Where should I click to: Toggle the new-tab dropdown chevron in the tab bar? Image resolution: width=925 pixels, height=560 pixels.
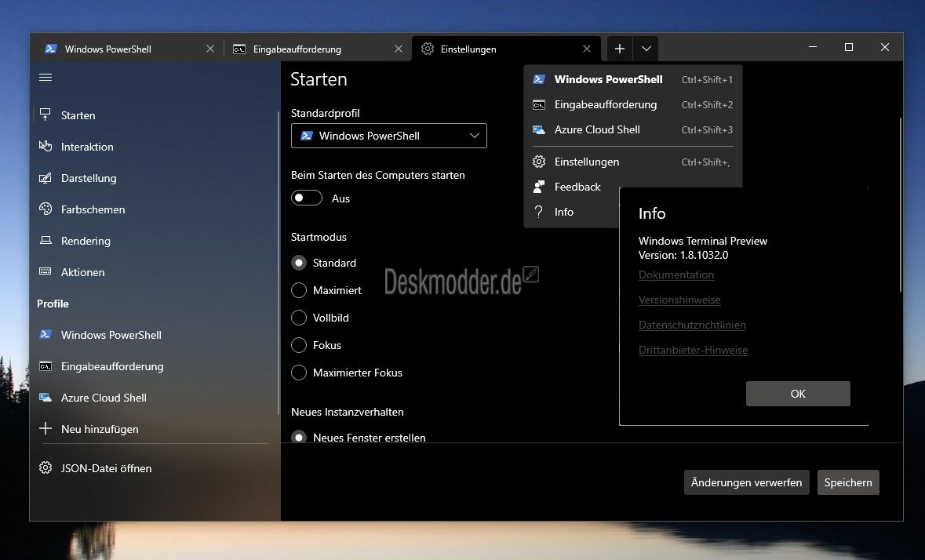tap(646, 49)
